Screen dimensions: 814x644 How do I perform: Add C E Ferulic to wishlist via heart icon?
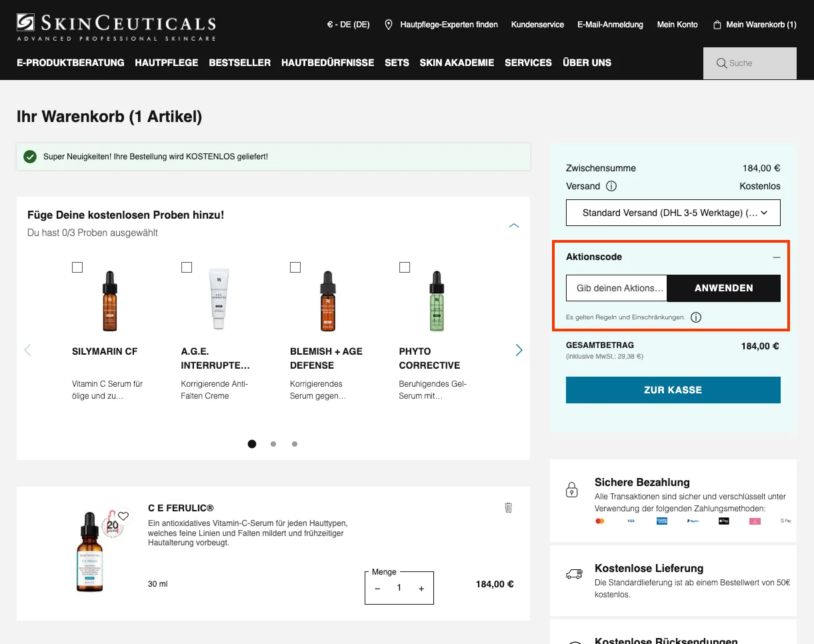coord(123,515)
